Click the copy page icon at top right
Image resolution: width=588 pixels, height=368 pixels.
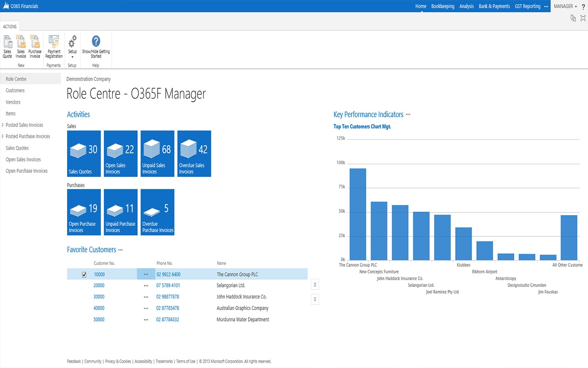tap(573, 18)
